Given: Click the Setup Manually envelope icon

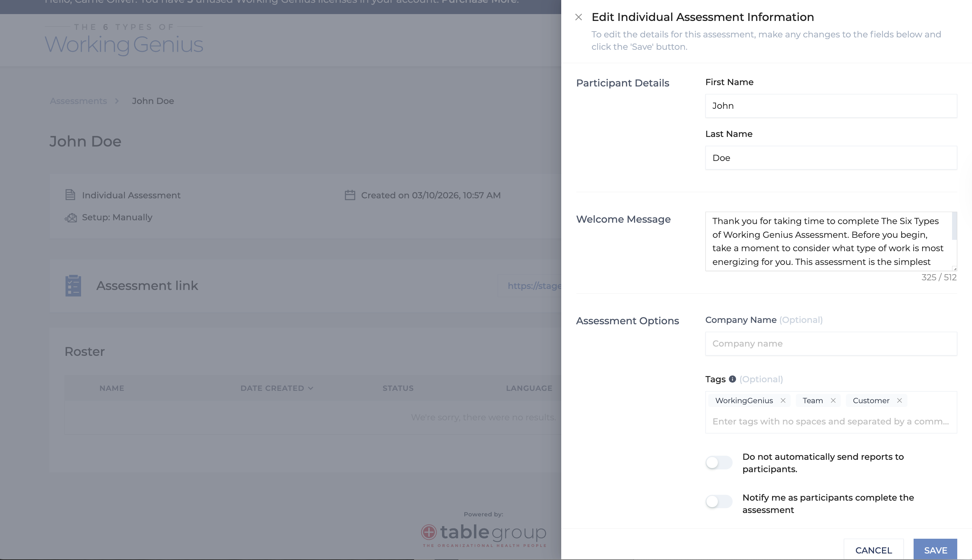Looking at the screenshot, I should click(71, 218).
